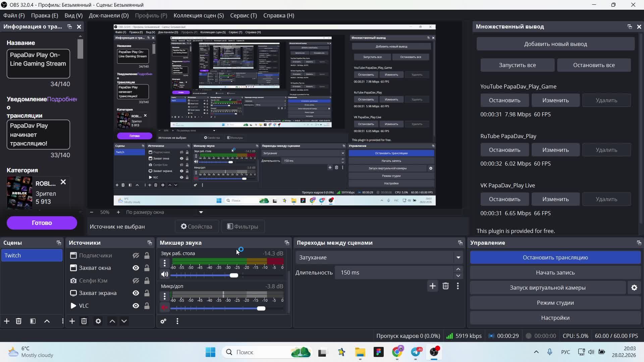Open scene filters icon in Scenes toolbar

pyautogui.click(x=33, y=321)
